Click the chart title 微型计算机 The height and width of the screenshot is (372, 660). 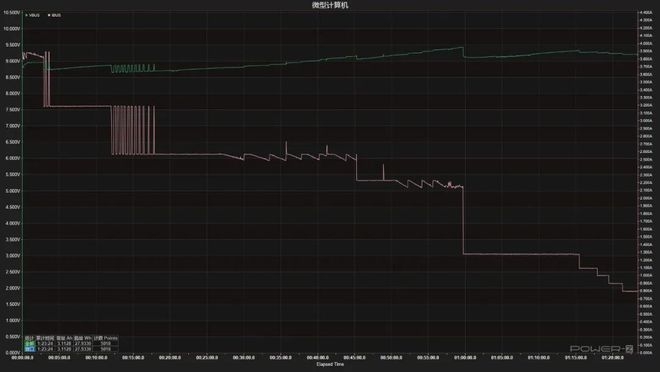(330, 5)
